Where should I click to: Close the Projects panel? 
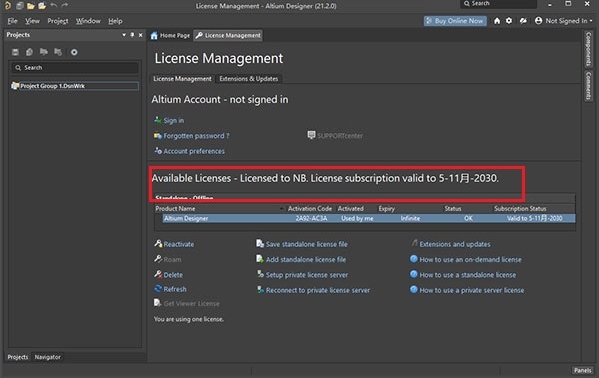[141, 35]
